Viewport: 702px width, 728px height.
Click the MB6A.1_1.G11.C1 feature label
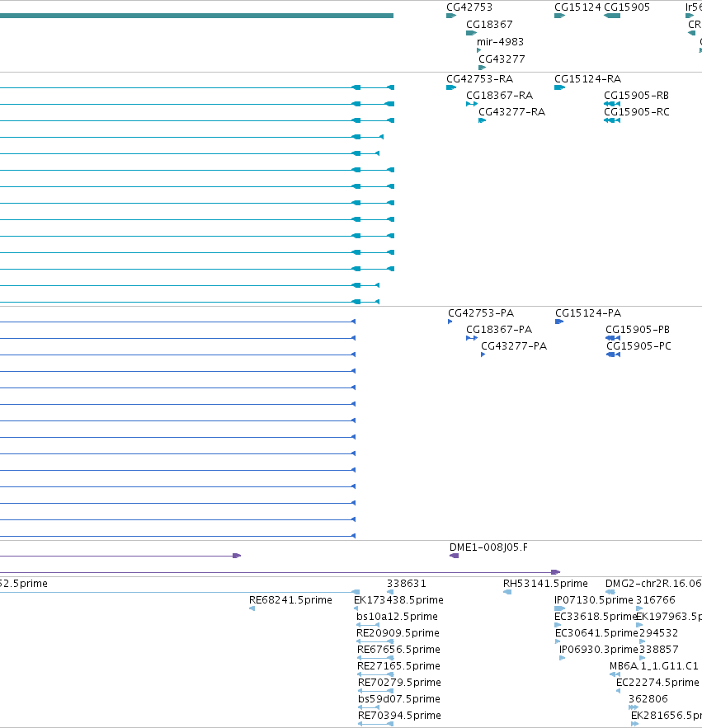pos(653,666)
